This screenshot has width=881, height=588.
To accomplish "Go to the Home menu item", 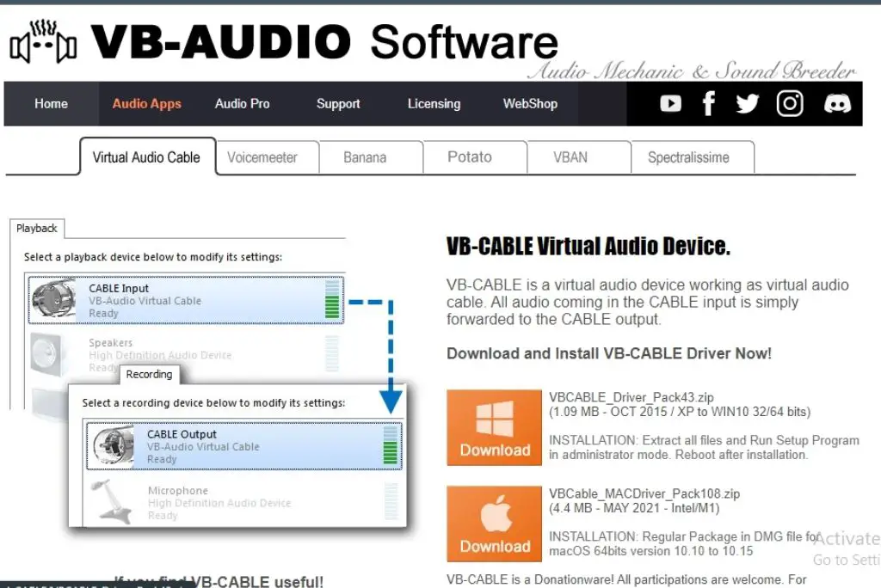I will coord(51,103).
